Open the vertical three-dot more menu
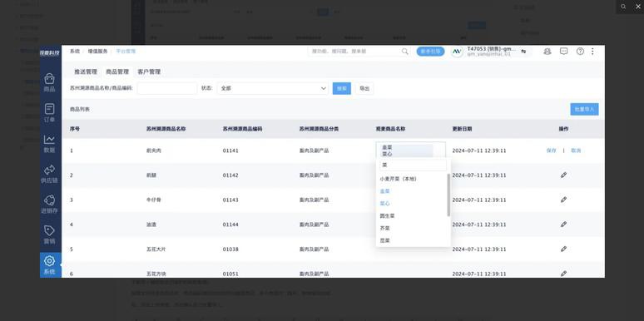The image size is (644, 321). coord(592,52)
